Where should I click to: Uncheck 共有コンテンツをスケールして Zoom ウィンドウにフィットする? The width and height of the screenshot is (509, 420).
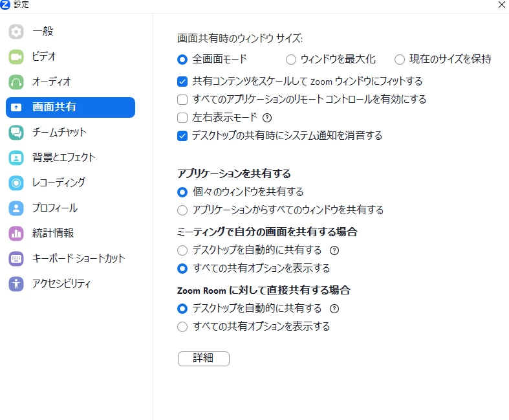[182, 81]
